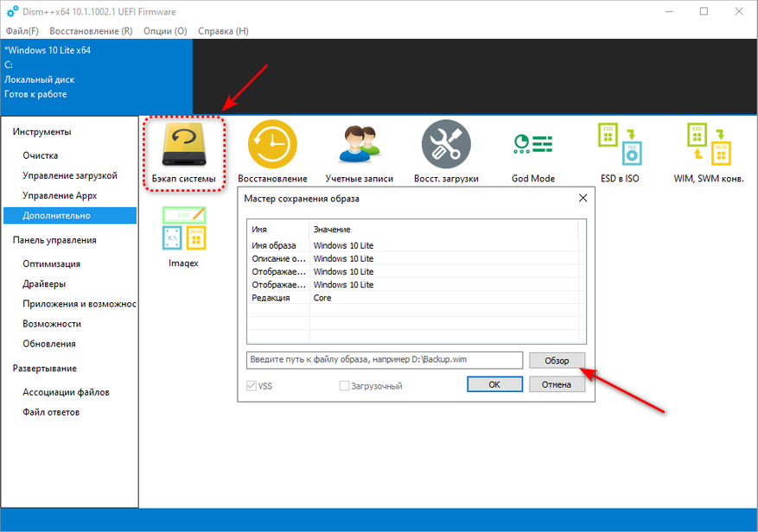Screen dimensions: 758x532
Task: Confirm with the OK button
Action: tap(494, 384)
